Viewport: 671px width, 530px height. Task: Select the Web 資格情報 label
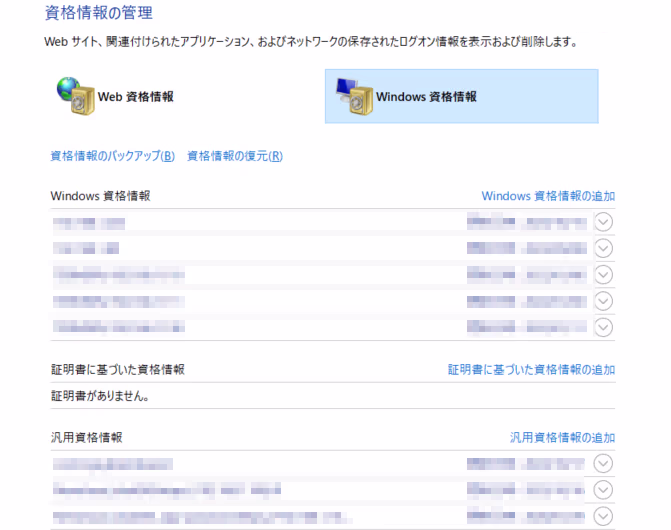pyautogui.click(x=136, y=97)
